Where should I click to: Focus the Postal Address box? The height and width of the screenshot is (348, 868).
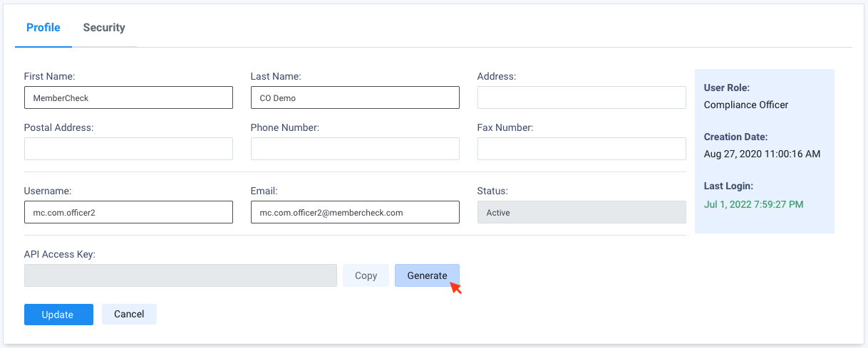pyautogui.click(x=128, y=149)
